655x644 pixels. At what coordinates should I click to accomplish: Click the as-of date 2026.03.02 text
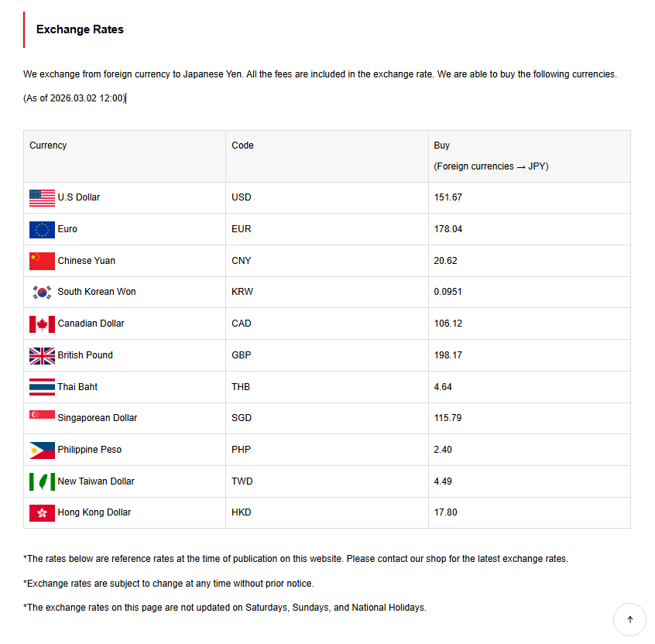tap(74, 98)
